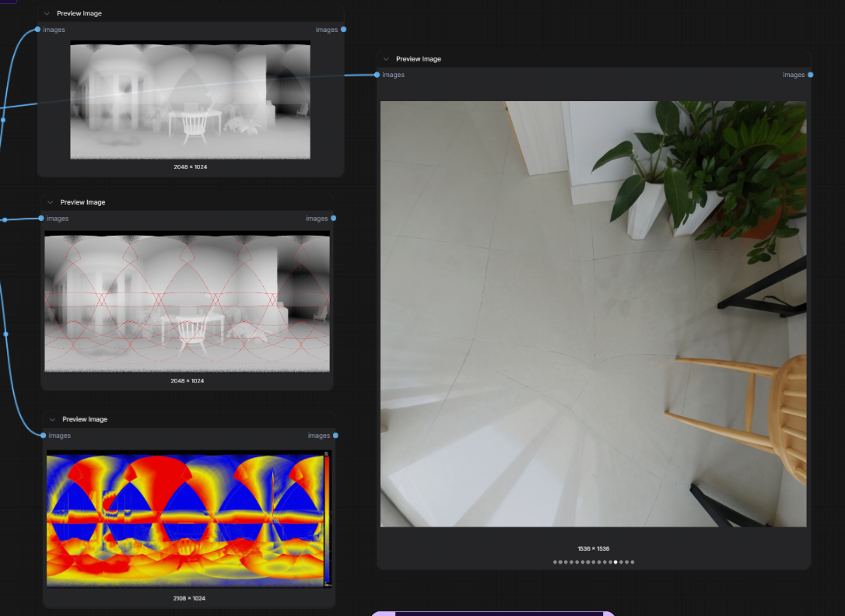Open the grayscale depth panorama thumbnail
The height and width of the screenshot is (616, 845).
[190, 100]
